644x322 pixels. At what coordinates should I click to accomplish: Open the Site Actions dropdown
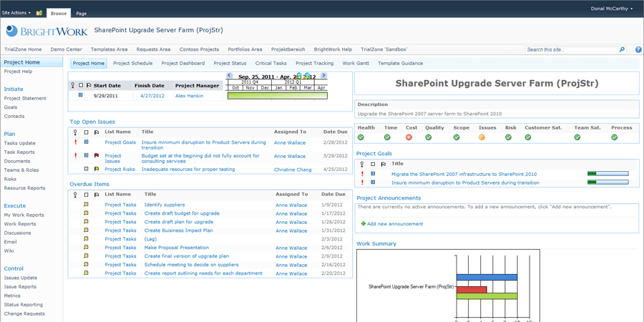(16, 13)
